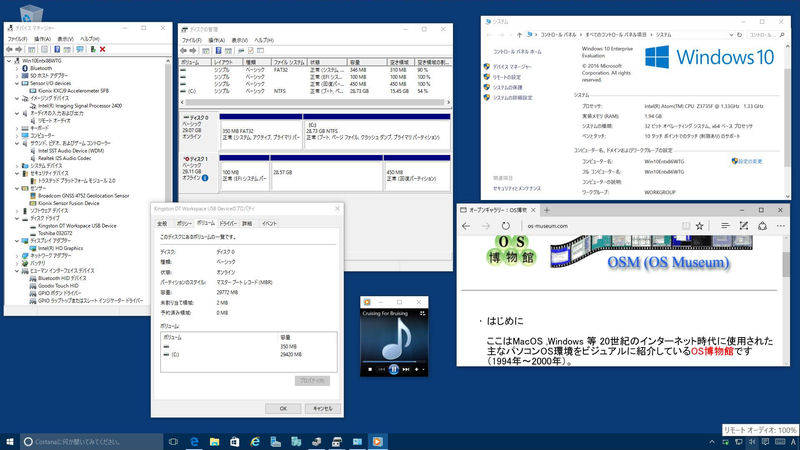Select Intel(R) HD Graphics in Device Manager
The width and height of the screenshot is (800, 450).
pyautogui.click(x=60, y=248)
